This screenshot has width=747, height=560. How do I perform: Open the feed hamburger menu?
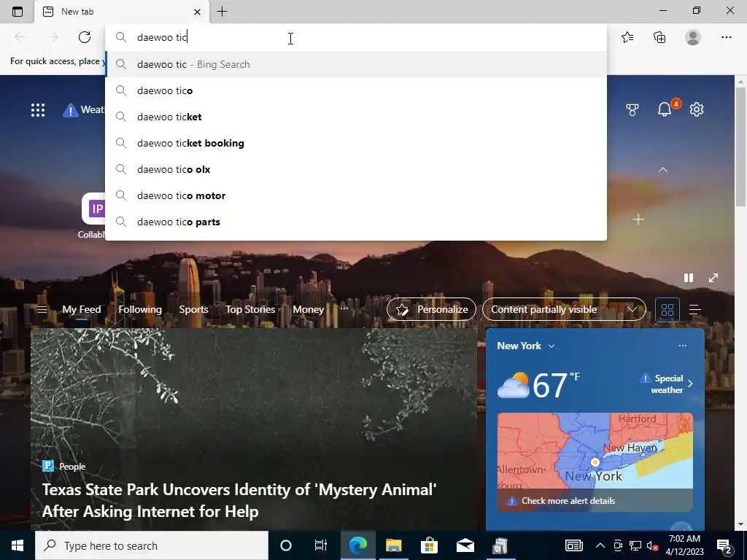[42, 309]
